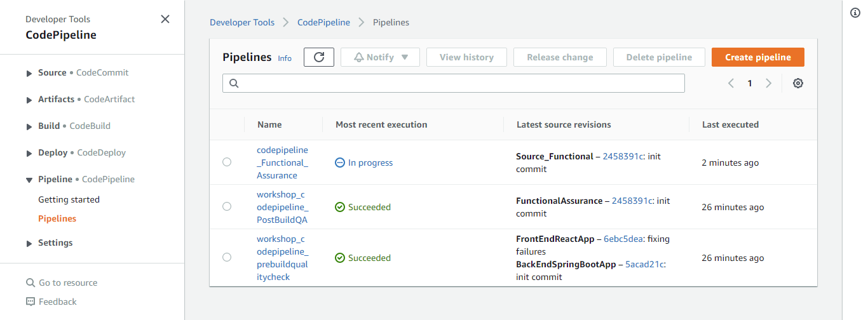Click the Pipelines breadcrumb text
The image size is (868, 320).
(x=391, y=22)
